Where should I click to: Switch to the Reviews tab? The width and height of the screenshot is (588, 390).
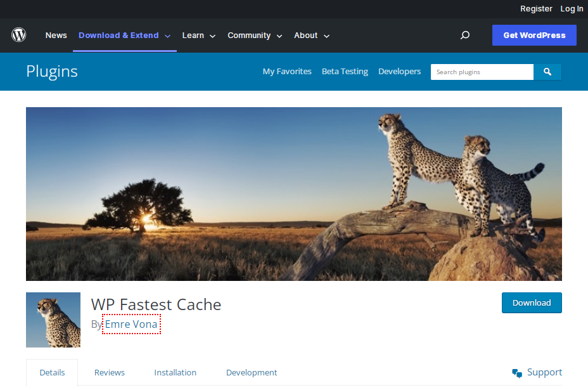tap(109, 372)
